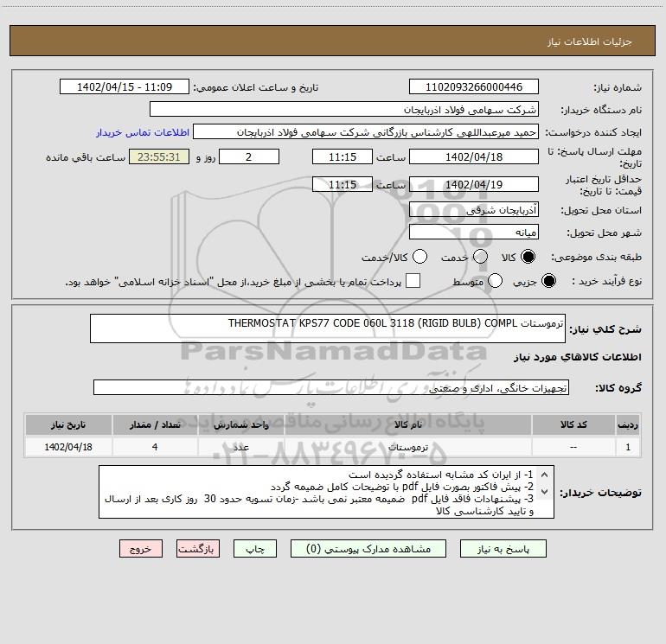Click the پاسخ به نیاز button
The height and width of the screenshot is (644, 666).
click(503, 549)
